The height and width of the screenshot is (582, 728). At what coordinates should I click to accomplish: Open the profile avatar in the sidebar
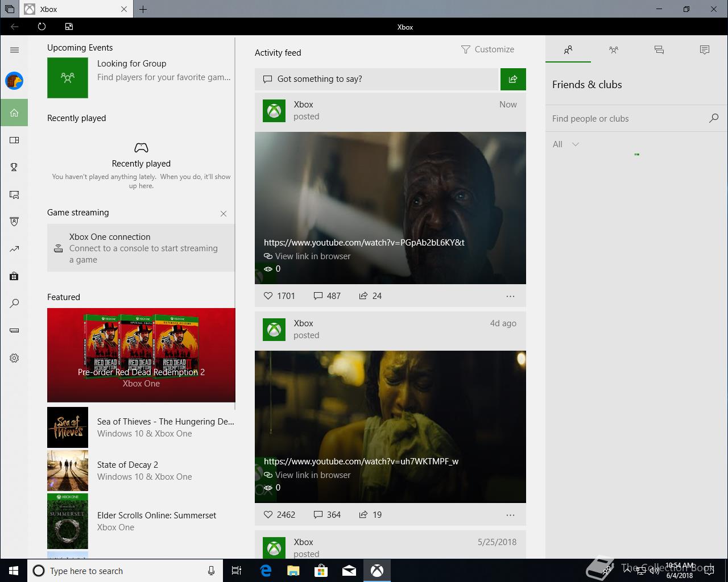[x=14, y=81]
